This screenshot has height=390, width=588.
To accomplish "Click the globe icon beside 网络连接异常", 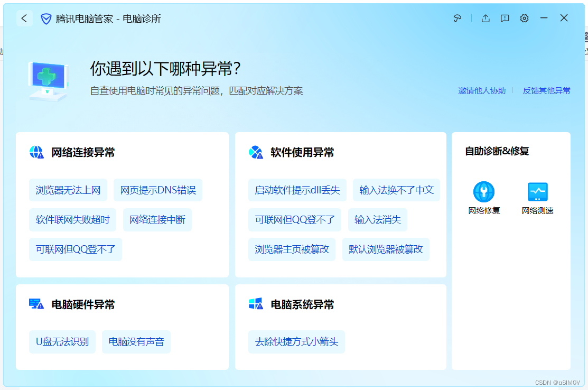I will 36,152.
